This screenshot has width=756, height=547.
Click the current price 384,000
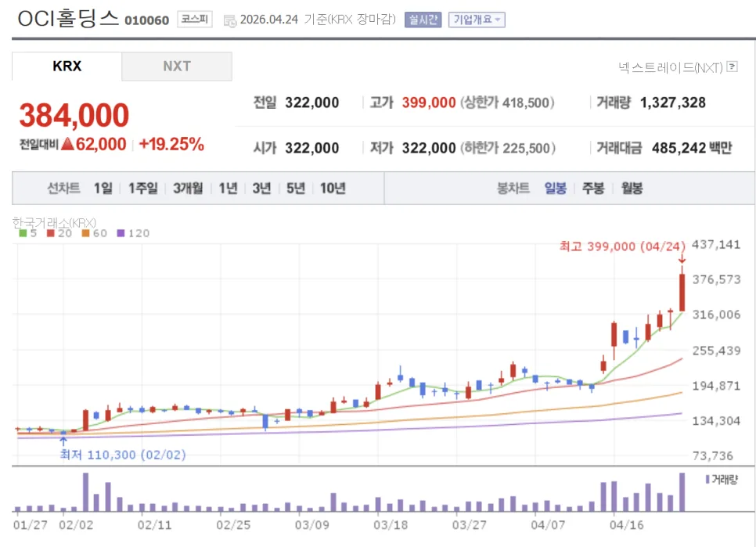pos(74,116)
